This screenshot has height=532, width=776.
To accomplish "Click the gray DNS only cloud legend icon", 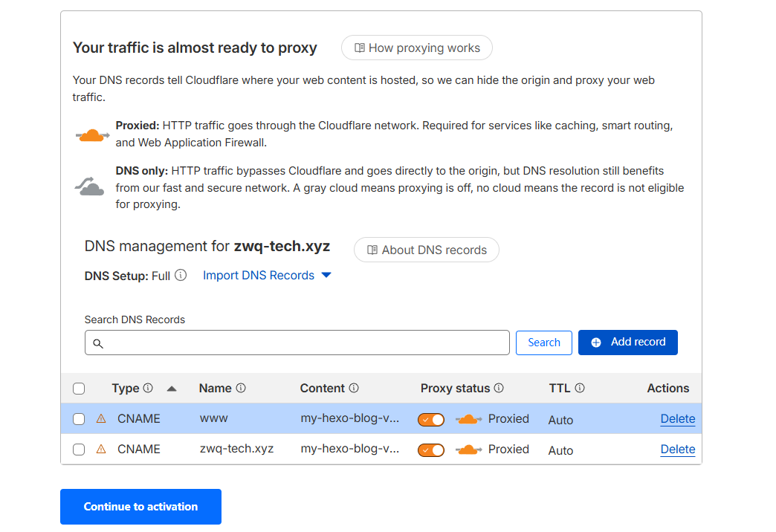I will coord(90,186).
